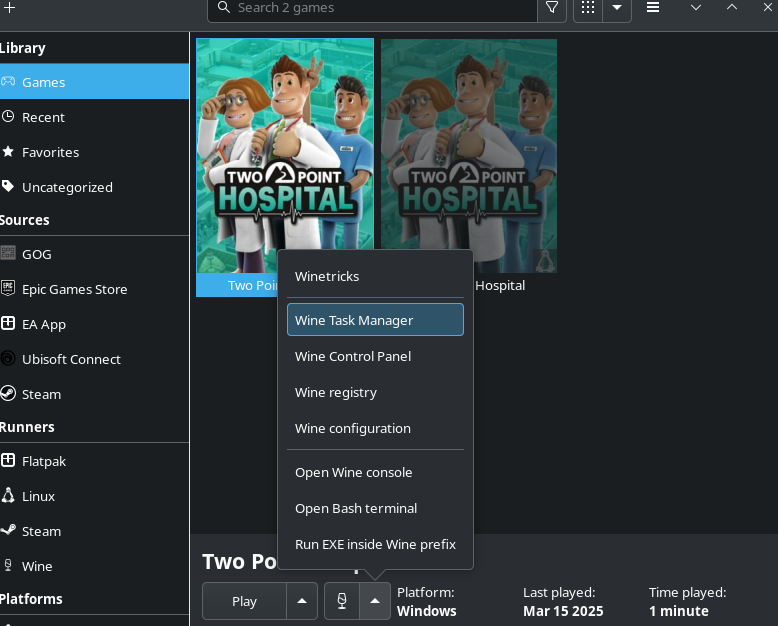Viewport: 778px width, 626px height.
Task: Select the Linux runner
Action: [94, 496]
